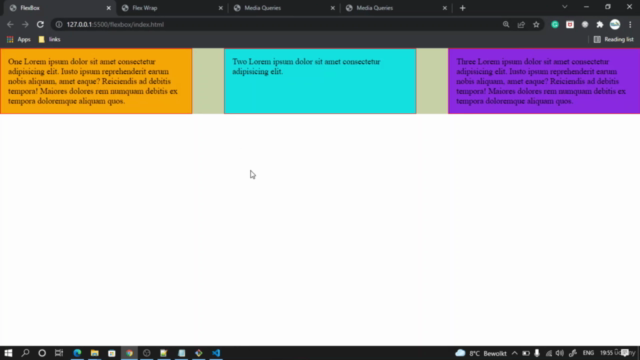Image resolution: width=640 pixels, height=360 pixels.
Task: Open the grey round extension icon
Action: coord(585,24)
